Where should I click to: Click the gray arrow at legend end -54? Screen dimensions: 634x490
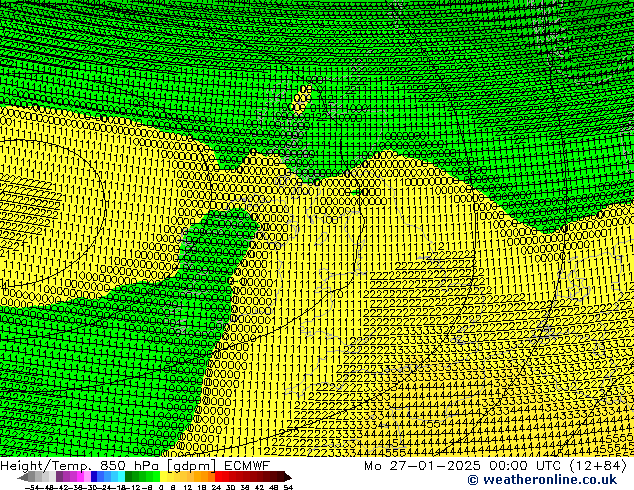22,477
